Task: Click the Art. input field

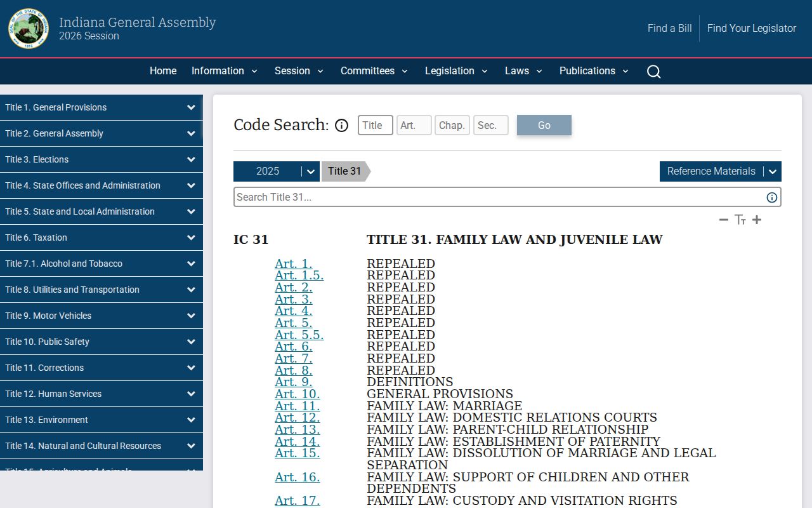Action: pos(414,125)
